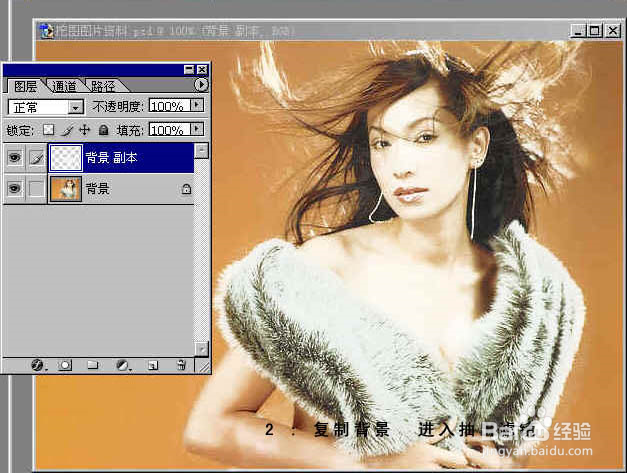Toggle the brush link box of 背景 副本

point(37,158)
